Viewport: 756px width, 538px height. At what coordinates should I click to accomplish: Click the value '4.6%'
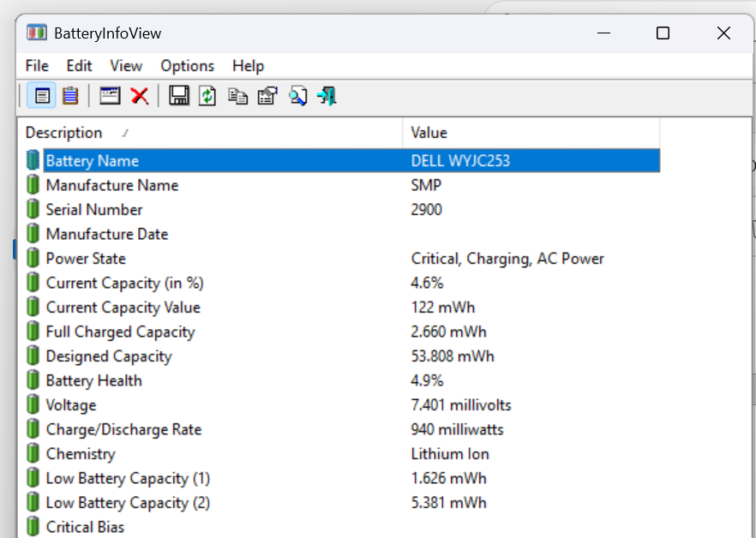427,283
